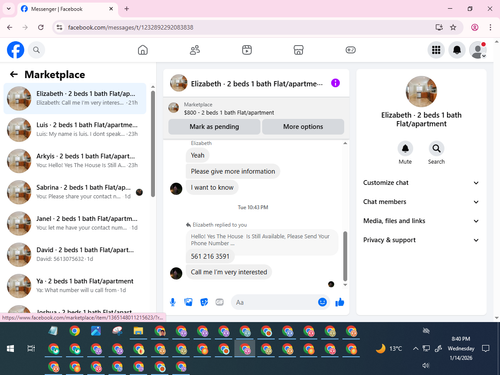This screenshot has width=500, height=375.
Task: Open Sabrina conversation in list
Action: 75,192
